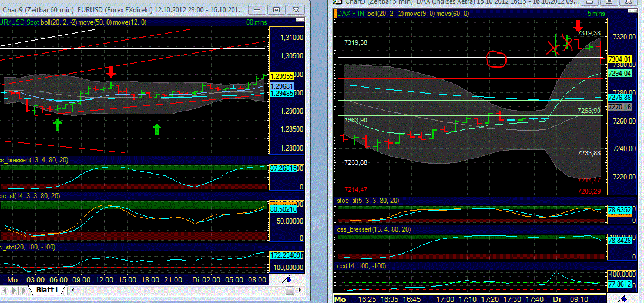Click the red 7206,29 level label
The width and height of the screenshot is (644, 303).
tap(590, 191)
